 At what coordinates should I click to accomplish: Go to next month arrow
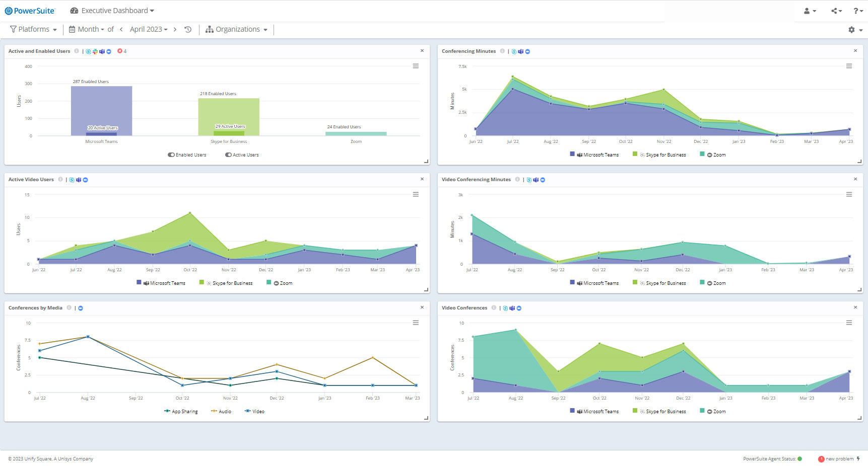[175, 29]
